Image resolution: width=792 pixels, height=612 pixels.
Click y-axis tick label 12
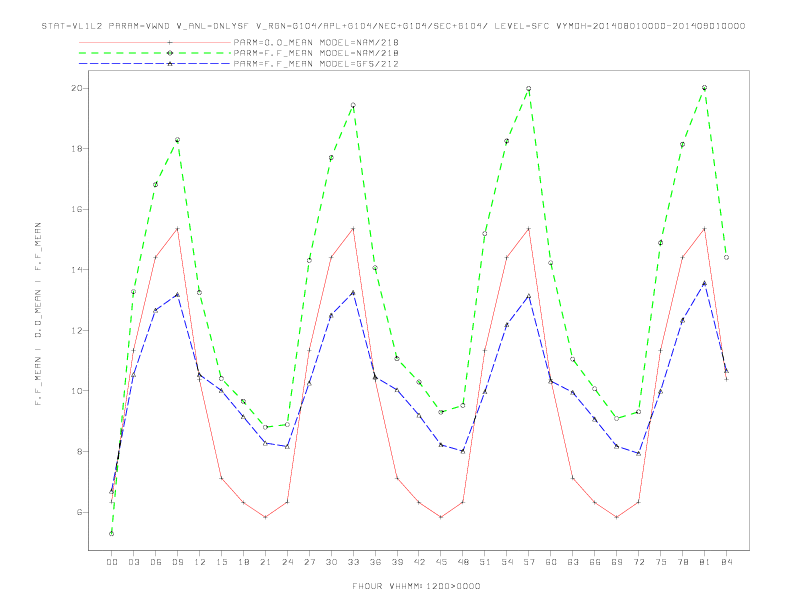[77, 330]
